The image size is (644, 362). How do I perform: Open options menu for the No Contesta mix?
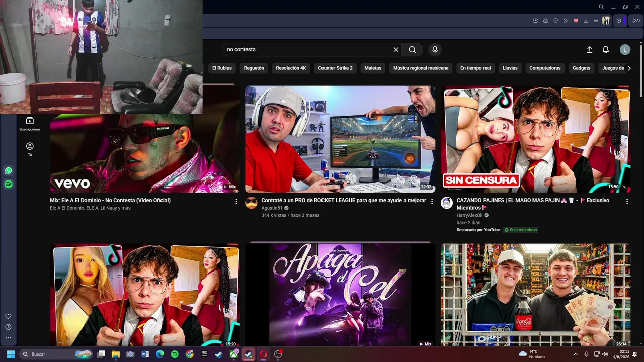click(x=236, y=201)
